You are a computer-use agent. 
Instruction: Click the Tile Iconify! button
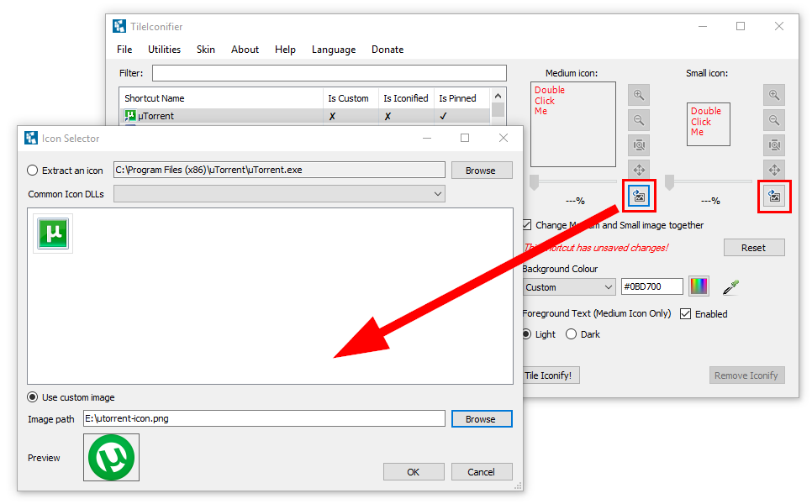(x=550, y=375)
